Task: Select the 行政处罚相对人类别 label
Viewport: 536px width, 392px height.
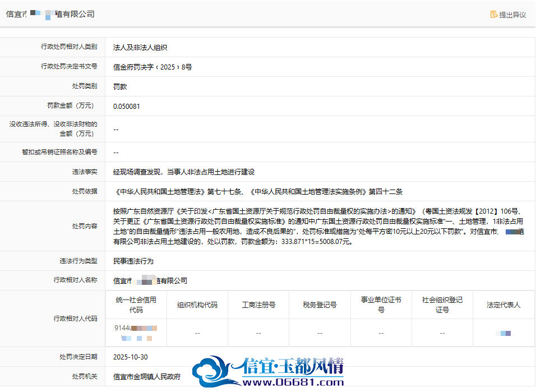Action: [69, 47]
